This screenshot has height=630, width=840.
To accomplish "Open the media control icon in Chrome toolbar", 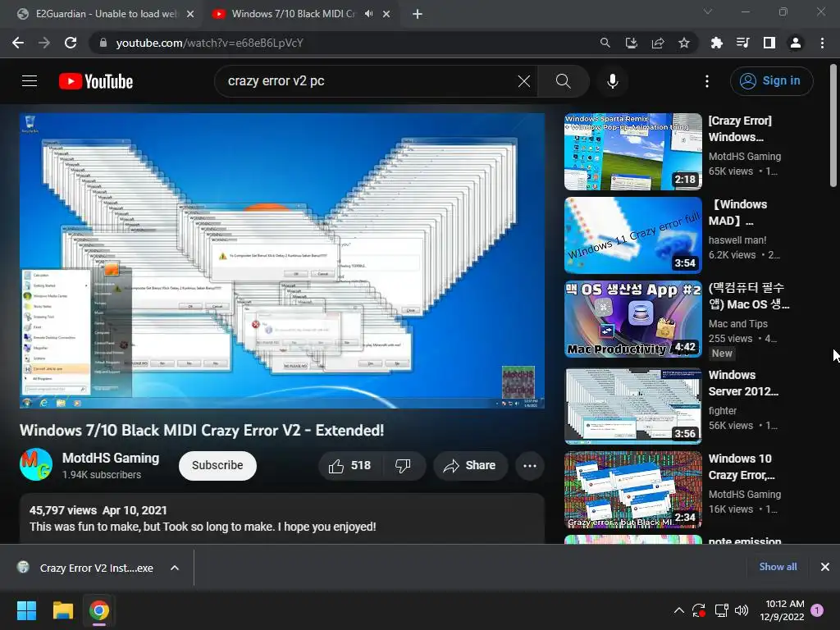I will coord(743,43).
